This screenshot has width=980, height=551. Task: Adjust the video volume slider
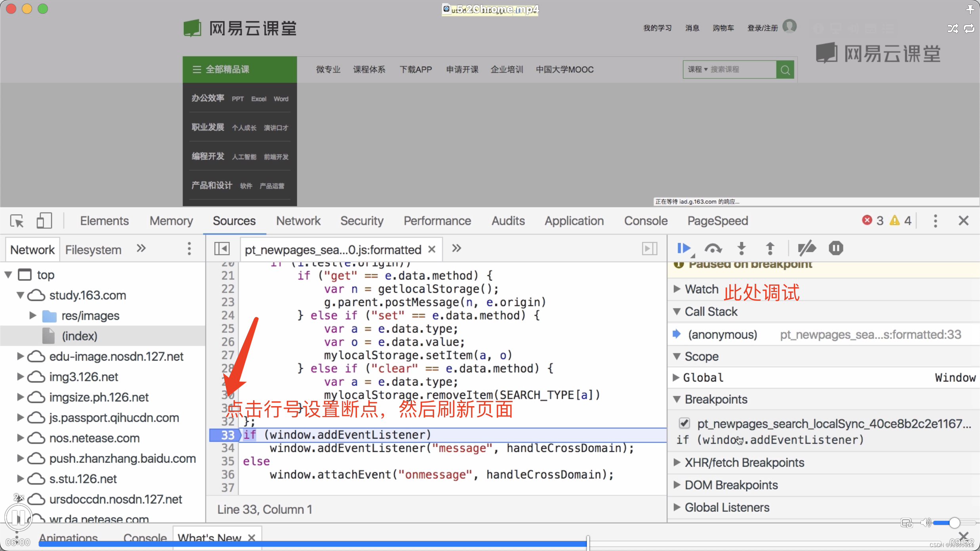click(955, 523)
